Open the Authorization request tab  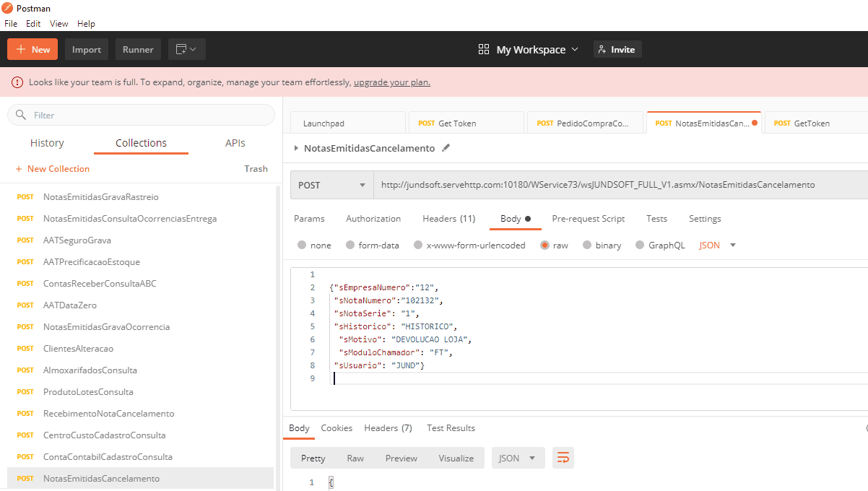[x=373, y=218]
